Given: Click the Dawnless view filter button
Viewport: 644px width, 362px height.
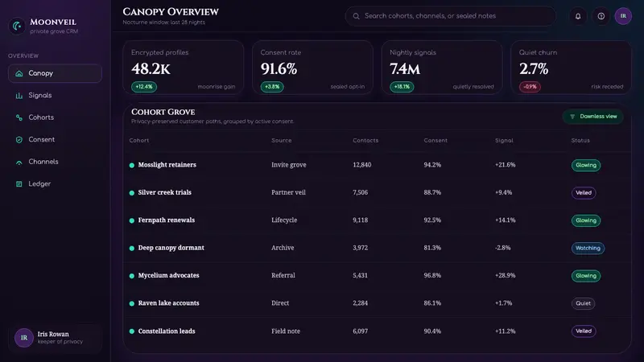Looking at the screenshot, I should [592, 117].
